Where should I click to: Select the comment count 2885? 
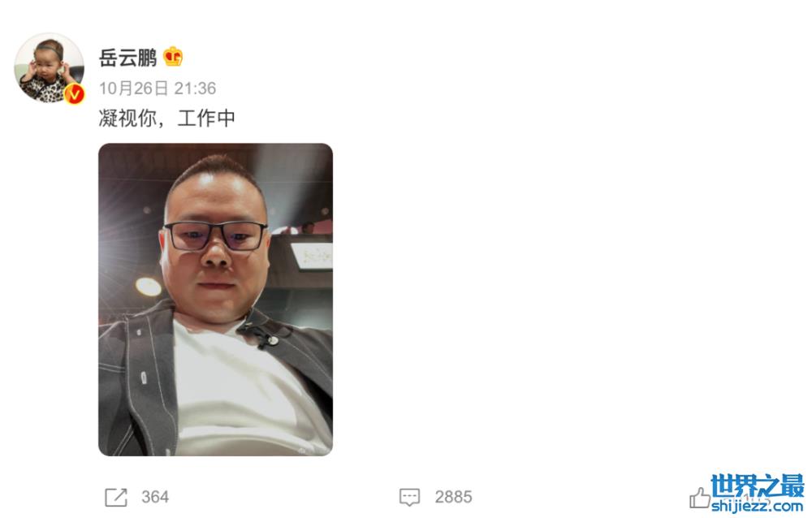tap(453, 497)
